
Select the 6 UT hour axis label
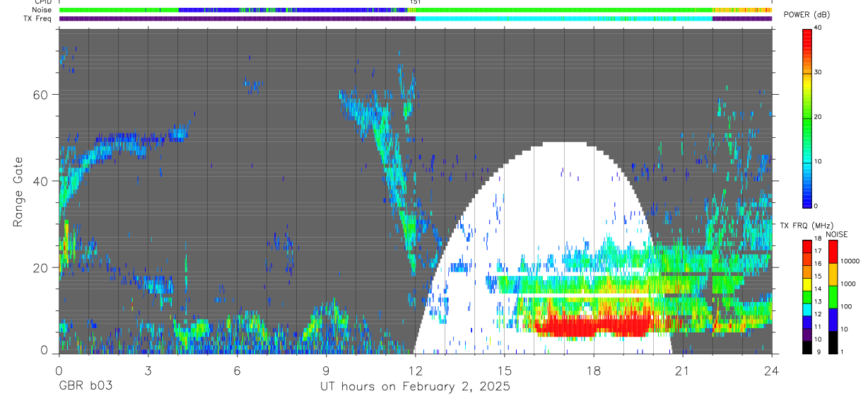[x=237, y=371]
